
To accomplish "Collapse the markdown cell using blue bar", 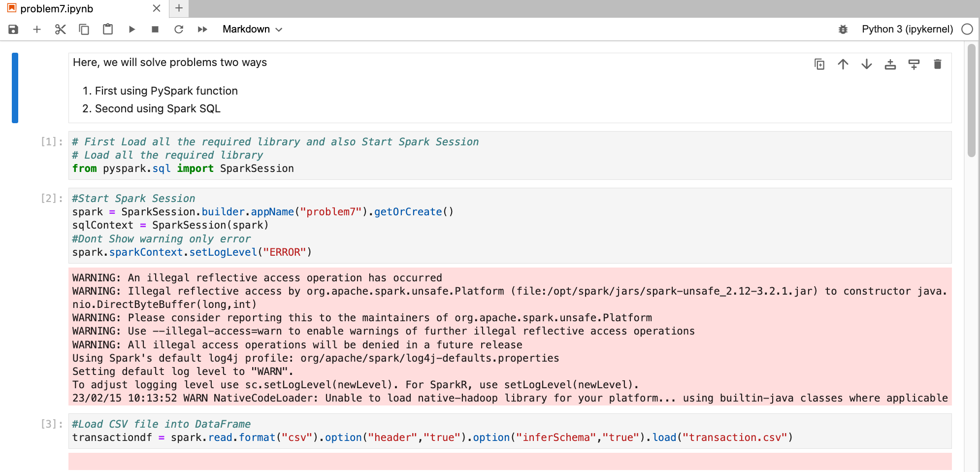I will pos(15,88).
